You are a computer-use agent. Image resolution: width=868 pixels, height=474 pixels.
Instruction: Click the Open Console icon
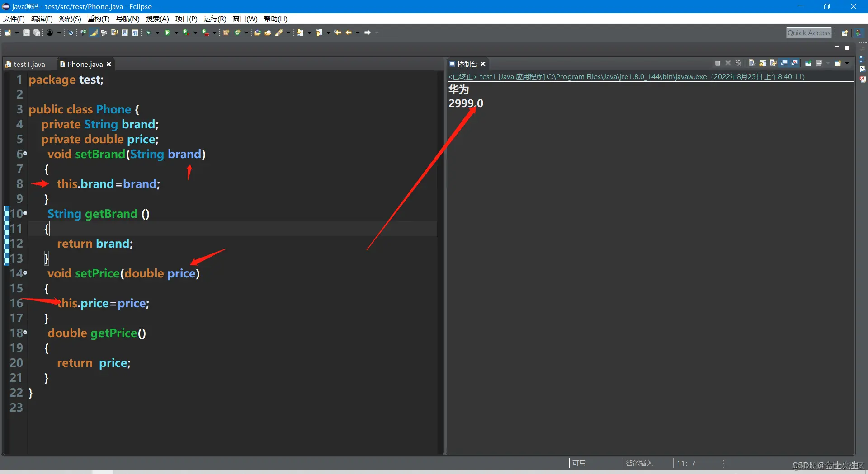(838, 63)
